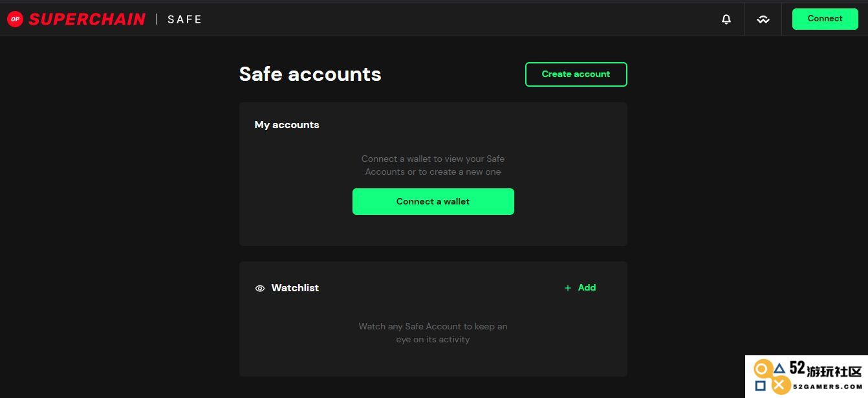This screenshot has height=398, width=868.
Task: Click Add to watch a Safe
Action: tap(587, 288)
